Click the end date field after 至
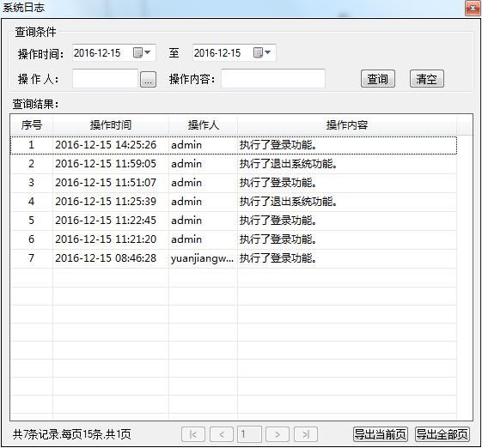The width and height of the screenshot is (482, 448). (x=235, y=53)
